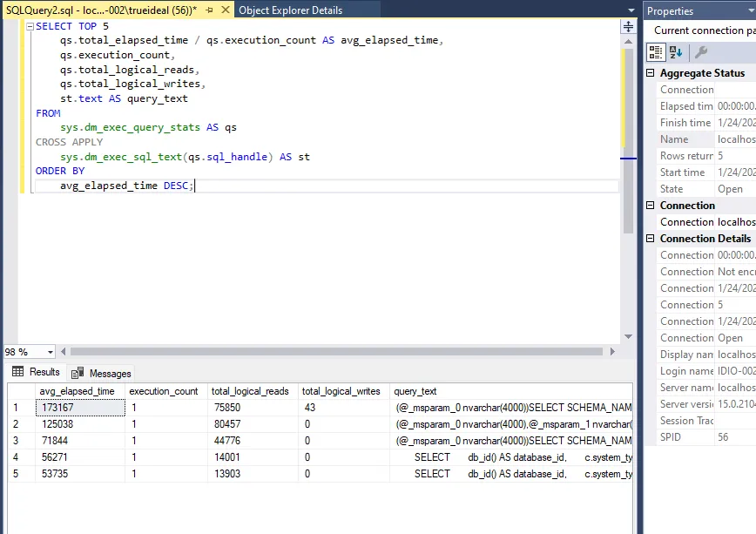
Task: Click the total_logical_reads column header
Action: [x=249, y=391]
